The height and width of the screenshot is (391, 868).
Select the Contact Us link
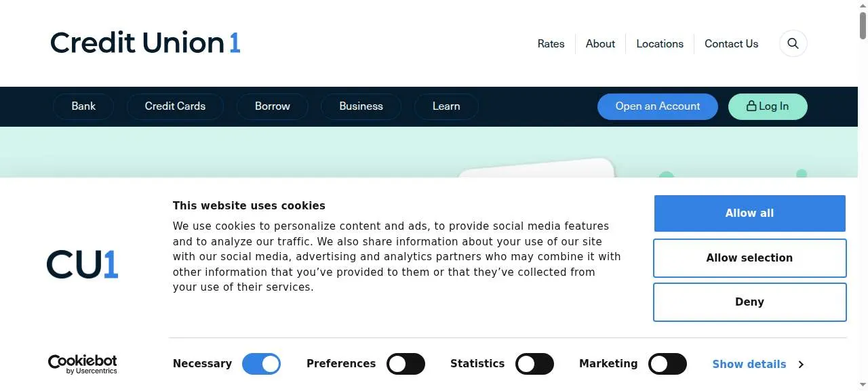coord(731,43)
